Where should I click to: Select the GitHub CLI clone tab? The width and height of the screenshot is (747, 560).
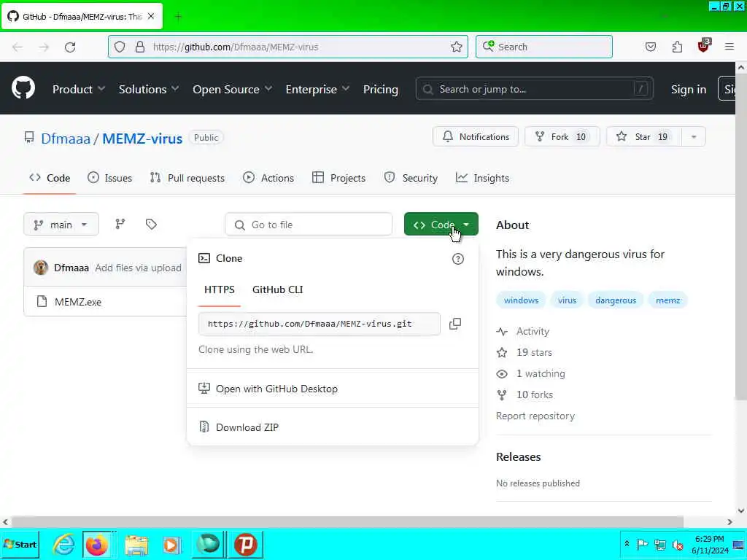click(x=277, y=289)
